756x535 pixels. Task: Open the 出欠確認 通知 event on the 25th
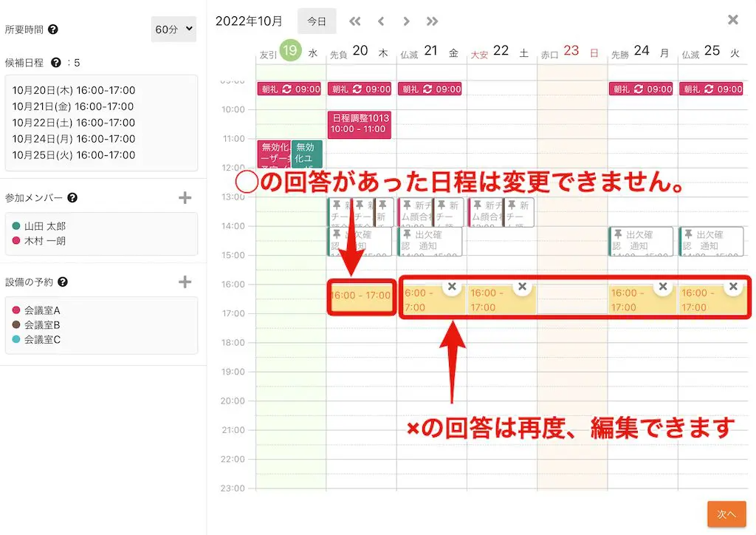[711, 241]
